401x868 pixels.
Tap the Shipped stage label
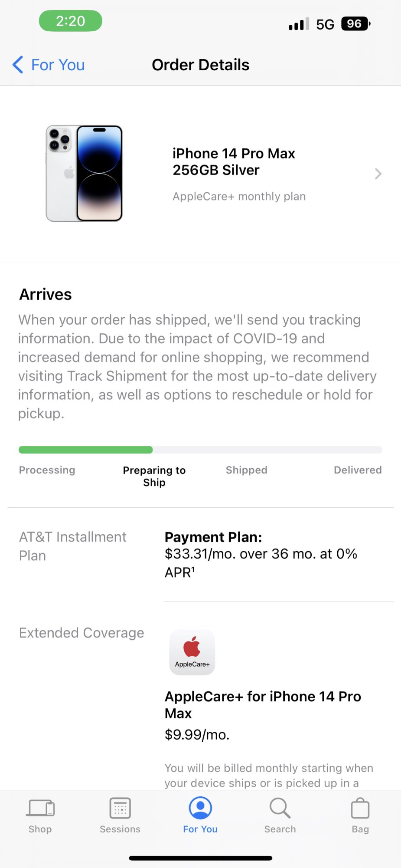coord(247,470)
